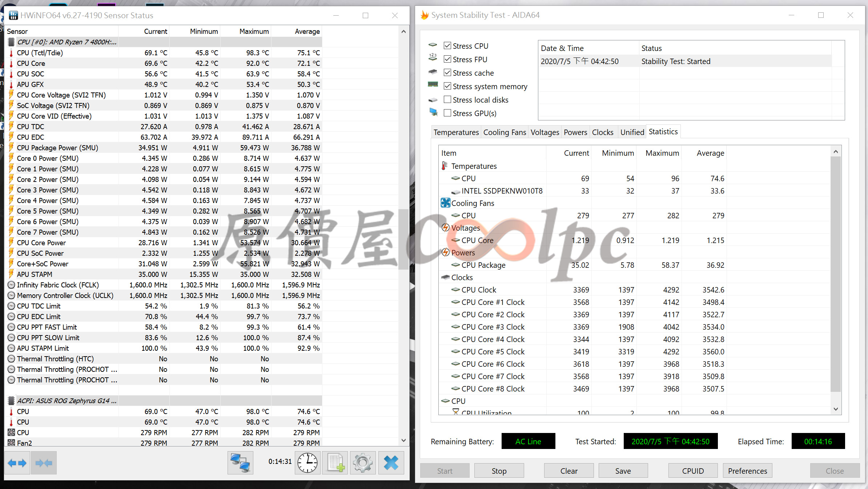This screenshot has height=489, width=868.
Task: Open the Powers tab
Action: [x=575, y=132]
